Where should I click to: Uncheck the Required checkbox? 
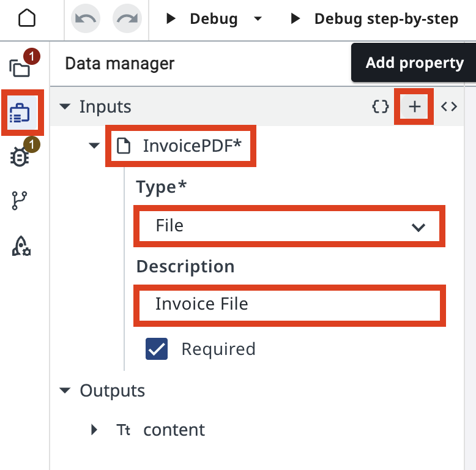(x=157, y=349)
